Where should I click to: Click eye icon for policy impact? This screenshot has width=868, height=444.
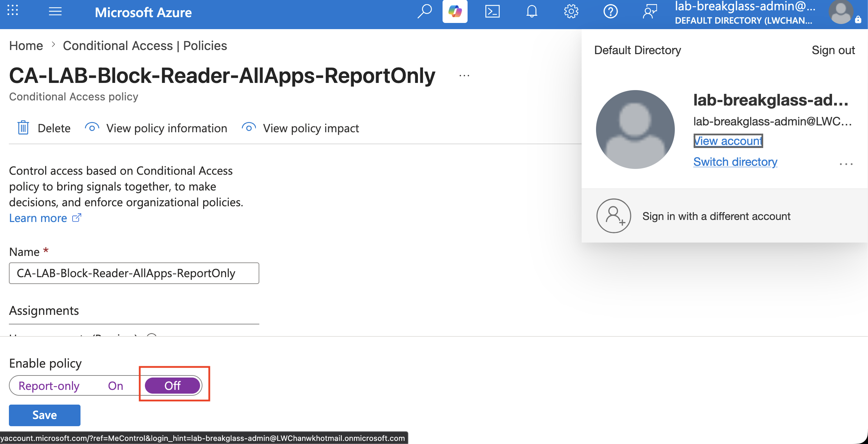(x=249, y=128)
